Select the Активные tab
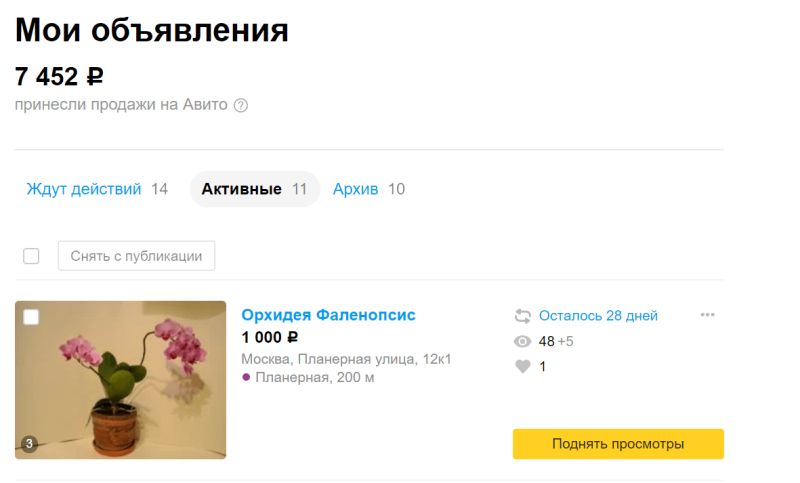This screenshot has height=483, width=800. point(255,189)
